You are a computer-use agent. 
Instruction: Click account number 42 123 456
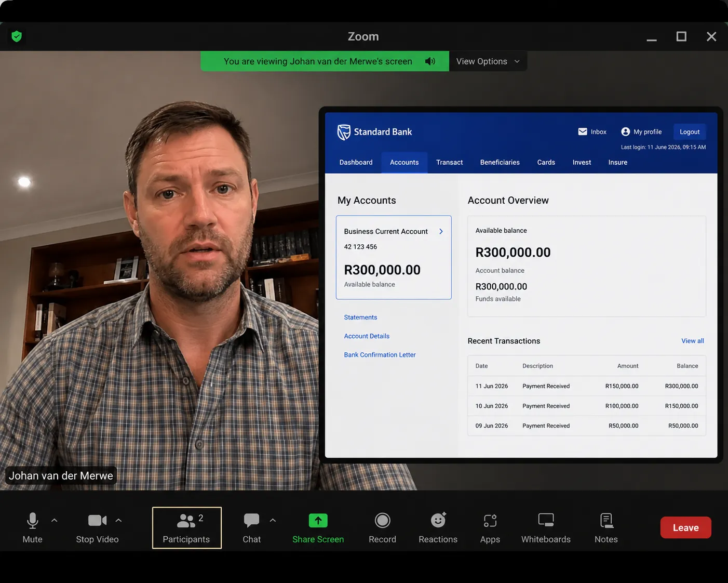(x=360, y=247)
